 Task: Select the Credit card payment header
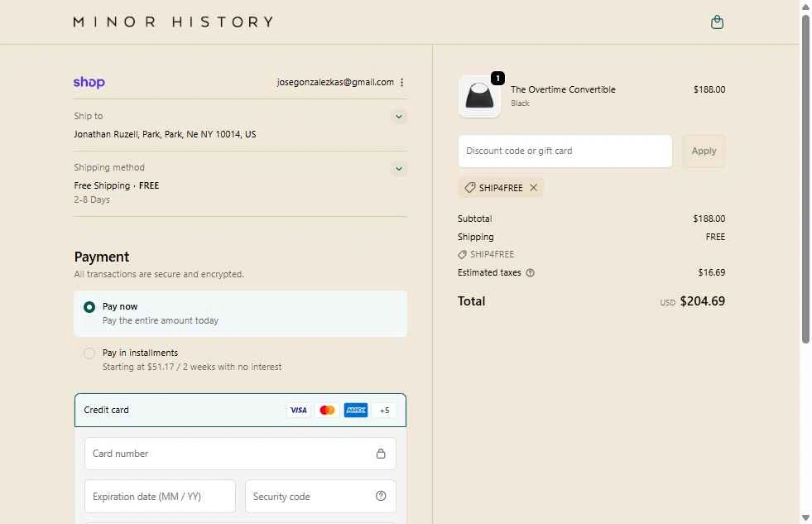(240, 410)
